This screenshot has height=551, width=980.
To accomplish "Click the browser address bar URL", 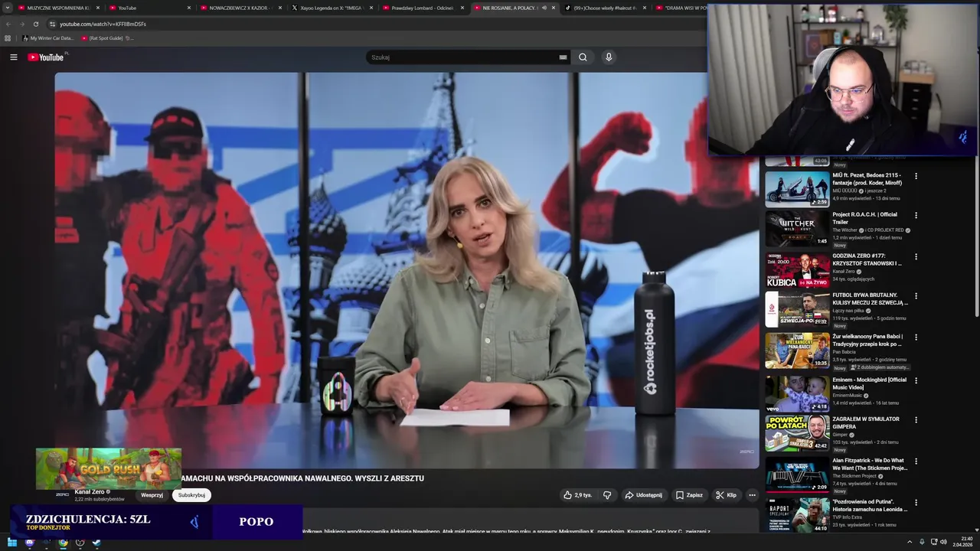I will (x=103, y=24).
